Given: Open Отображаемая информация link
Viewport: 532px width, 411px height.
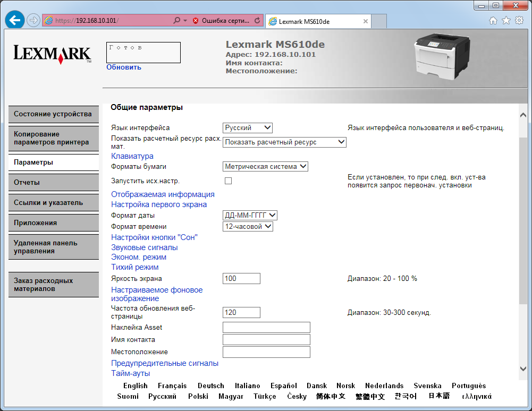Looking at the screenshot, I should coord(163,194).
